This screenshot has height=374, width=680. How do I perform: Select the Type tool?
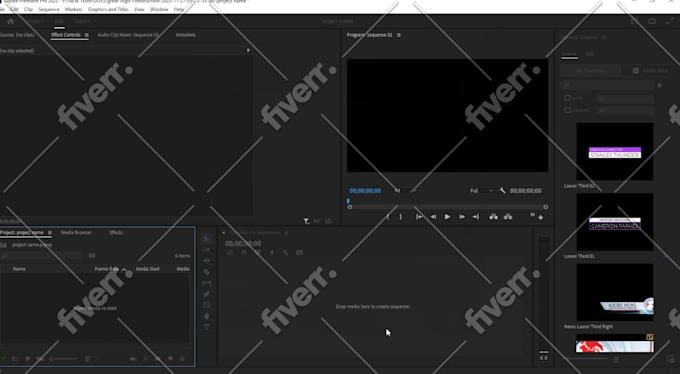(207, 327)
